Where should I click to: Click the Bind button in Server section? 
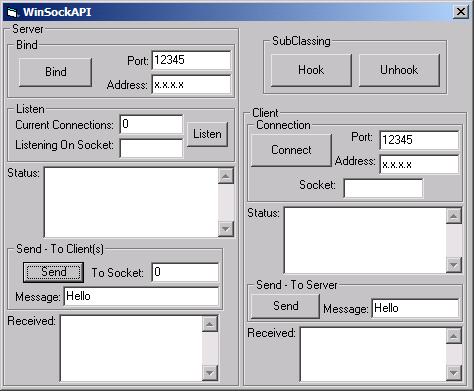55,72
